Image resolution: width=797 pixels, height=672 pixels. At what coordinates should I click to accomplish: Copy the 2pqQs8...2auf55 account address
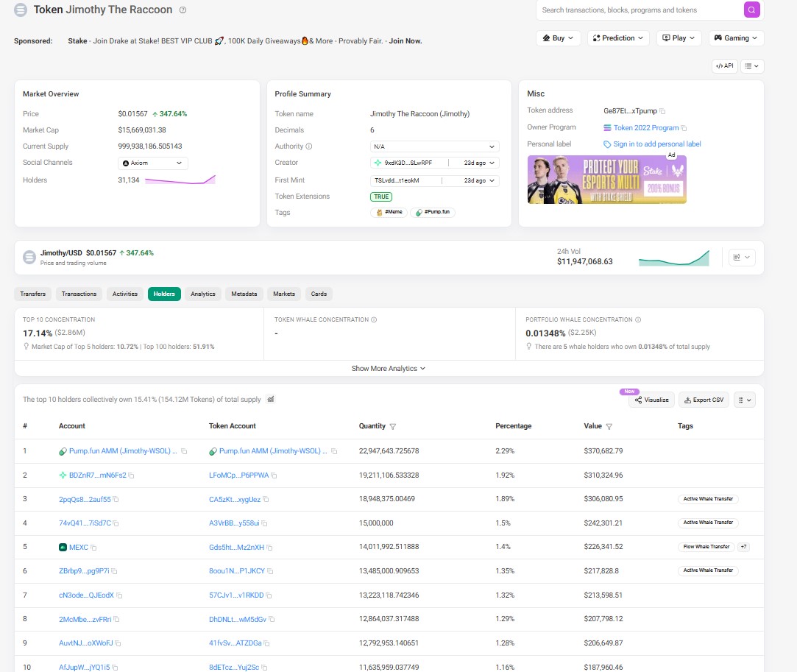[116, 500]
